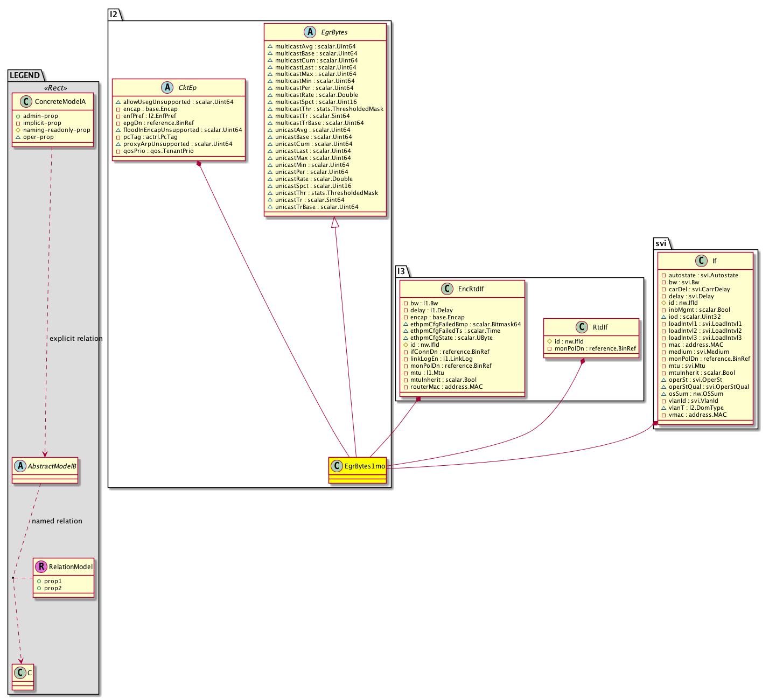Image resolution: width=769 pixels, height=700 pixels.
Task: Click the yellow highlighted EgrBytes1mo class name
Action: point(365,466)
